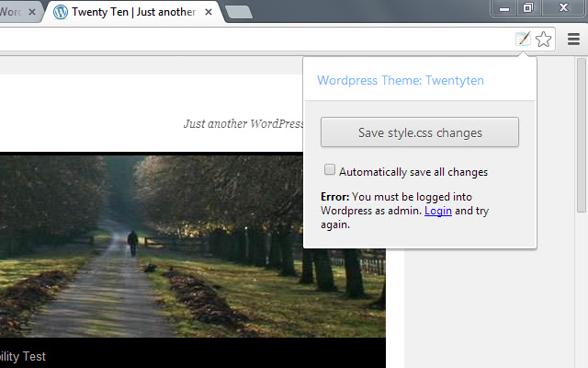Open the Chrome hamburger menu
Image resolution: width=588 pixels, height=368 pixels.
pyautogui.click(x=573, y=39)
